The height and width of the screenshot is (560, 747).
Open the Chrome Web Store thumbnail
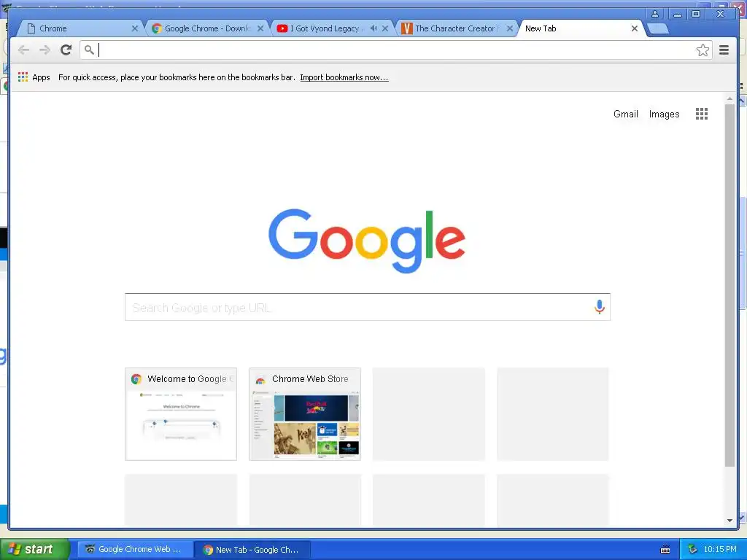point(305,414)
